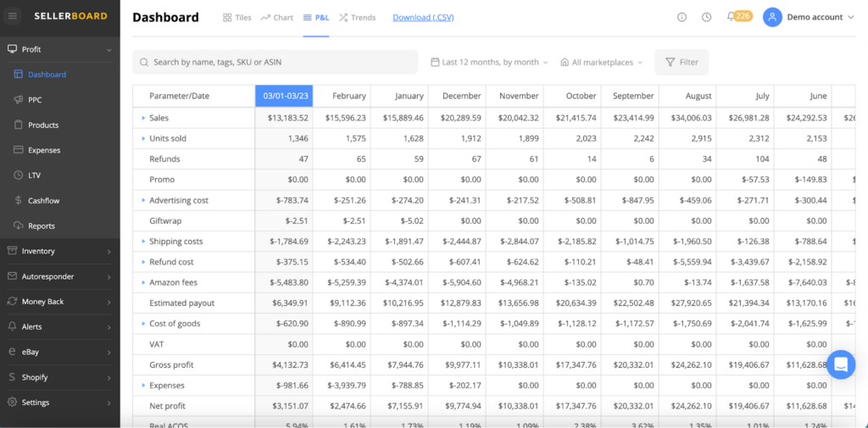Click the Reports cloud download icon

click(x=19, y=226)
